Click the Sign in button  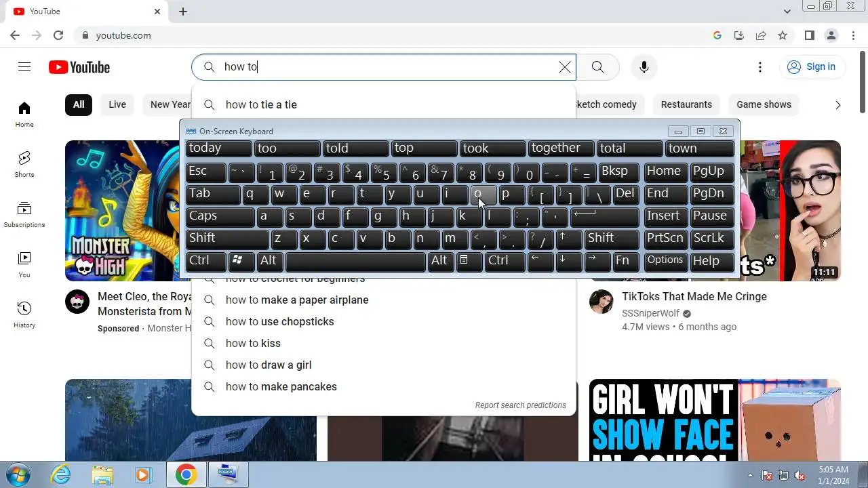811,66
